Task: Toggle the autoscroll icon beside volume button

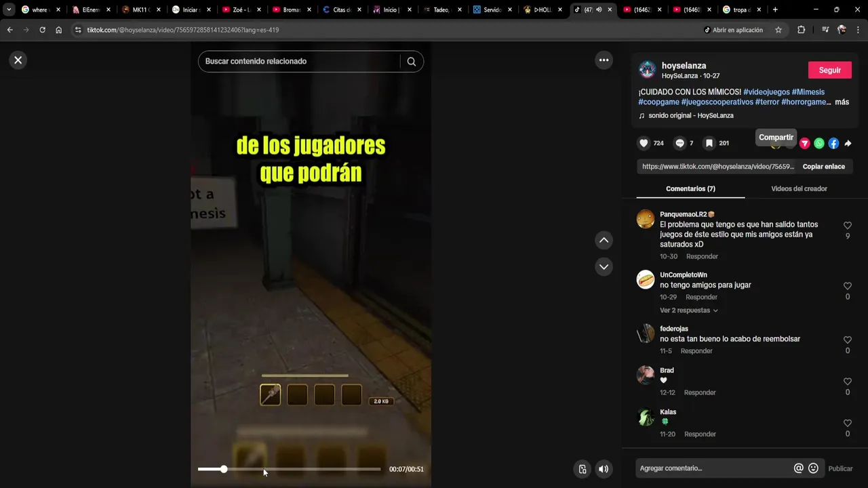Action: 582,469
